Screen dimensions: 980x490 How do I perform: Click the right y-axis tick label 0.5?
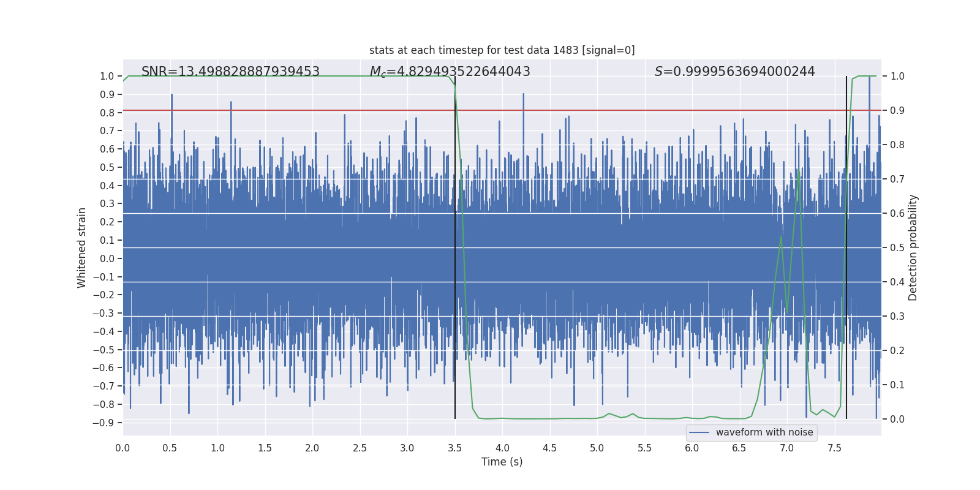click(897, 248)
